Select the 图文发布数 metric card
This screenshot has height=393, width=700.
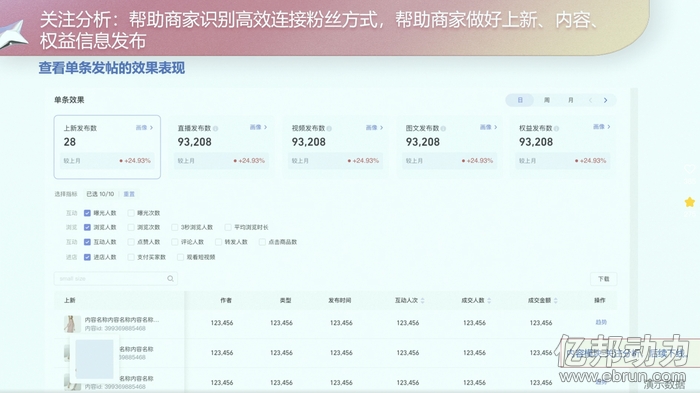[450, 147]
